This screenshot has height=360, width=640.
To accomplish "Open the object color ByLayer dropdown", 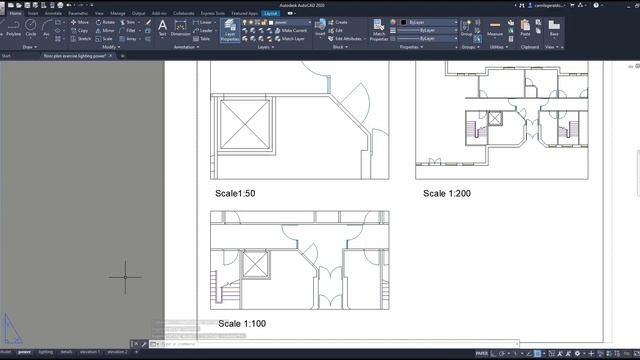I will click(x=456, y=22).
